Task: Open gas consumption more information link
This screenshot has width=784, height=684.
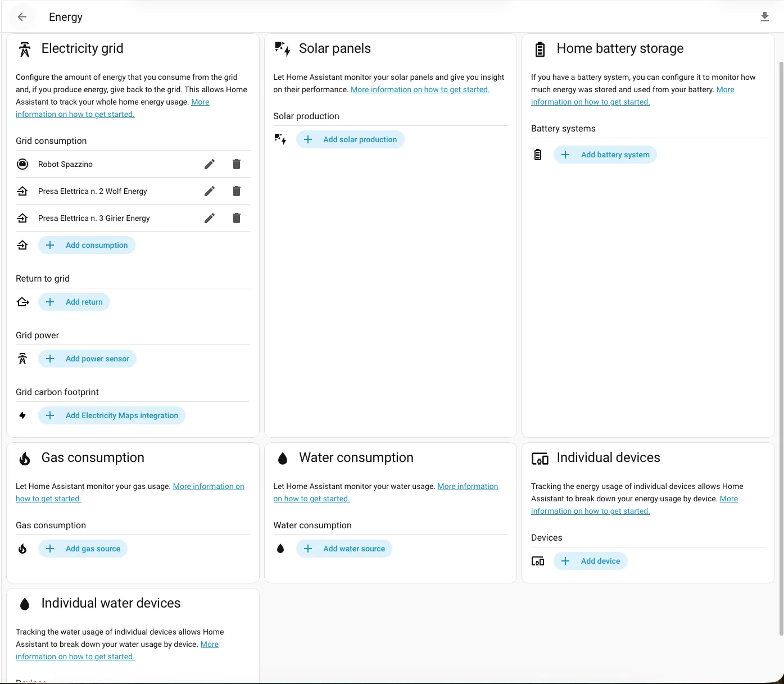Action: point(208,486)
